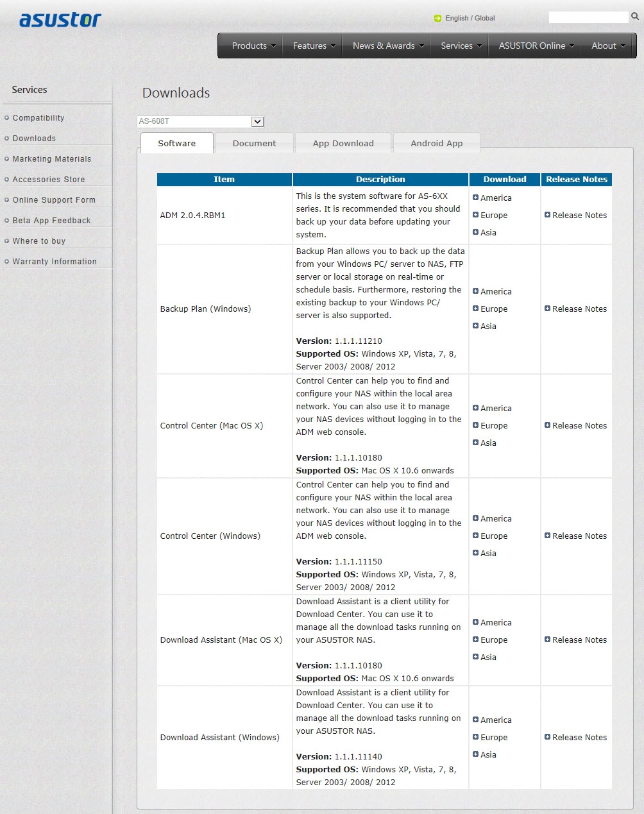The width and height of the screenshot is (644, 814).
Task: Open Release Notes for Download Assistant (Mac OS X)
Action: 579,640
